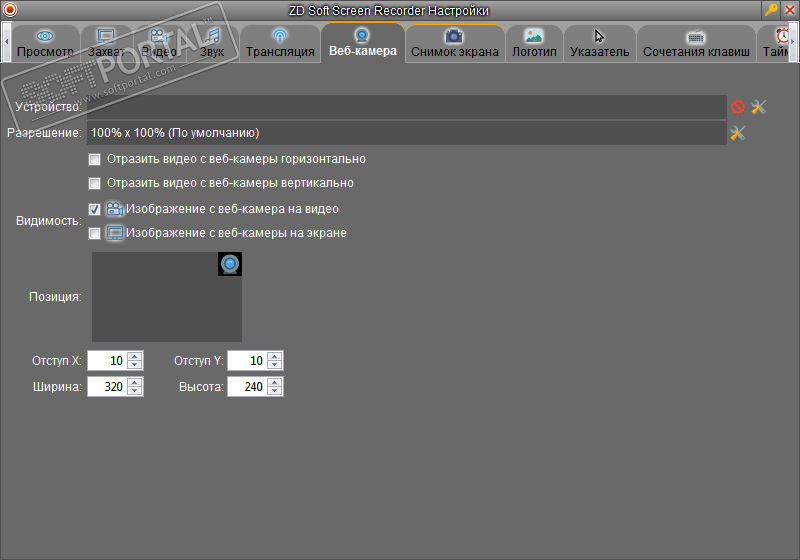Increase Ширина with up arrow
Viewport: 800px width, 560px height.
coord(135,383)
